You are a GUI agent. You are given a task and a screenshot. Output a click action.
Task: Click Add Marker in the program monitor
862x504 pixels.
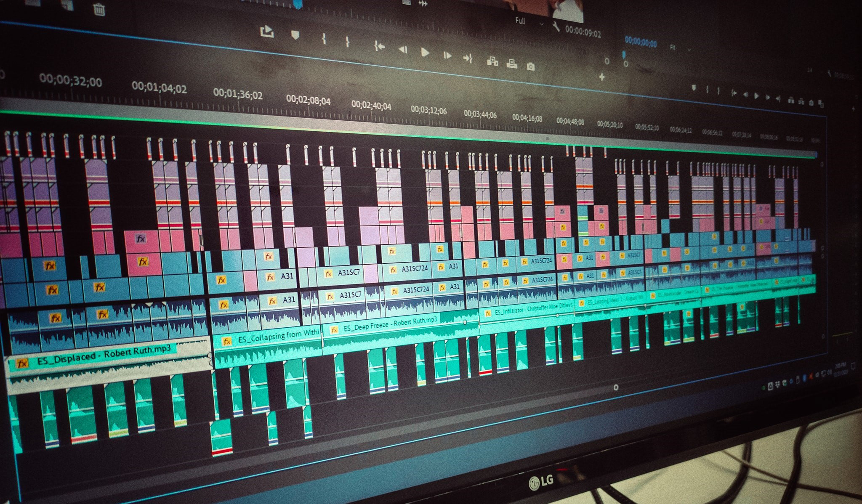click(694, 88)
